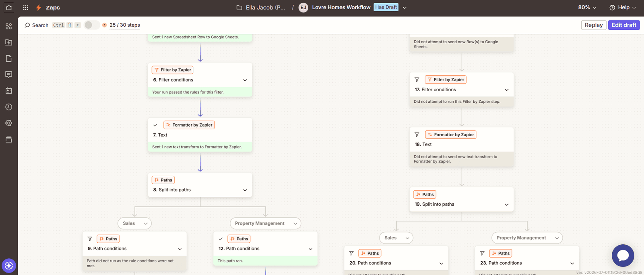Open the Zap history clock icon

tap(9, 107)
